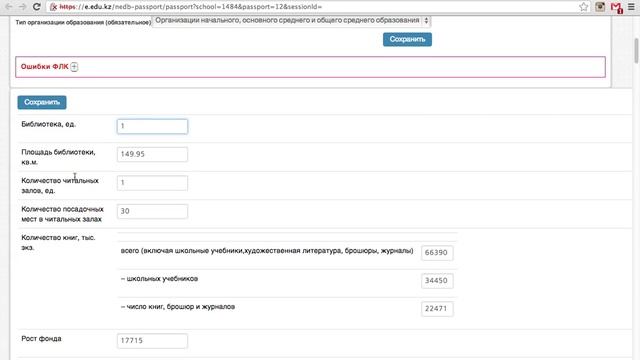
Task: Click the школьных учебников field showing 34450
Action: pos(437,281)
